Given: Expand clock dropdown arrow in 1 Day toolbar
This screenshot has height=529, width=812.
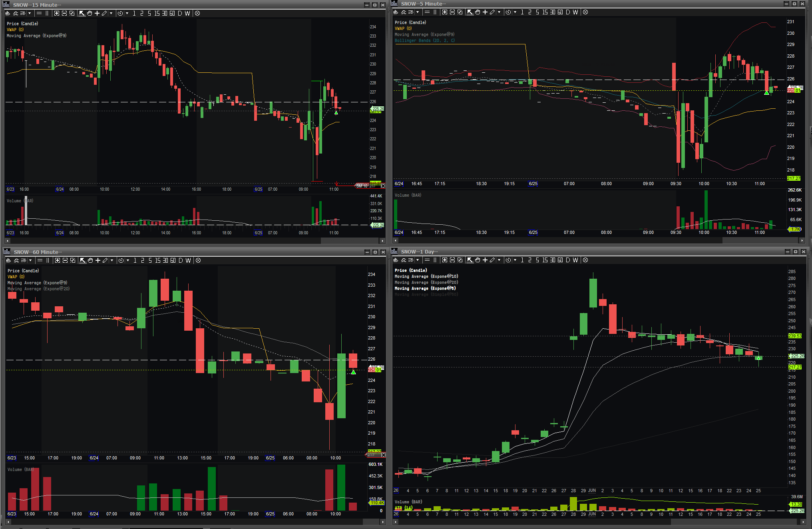Looking at the screenshot, I should point(515,260).
